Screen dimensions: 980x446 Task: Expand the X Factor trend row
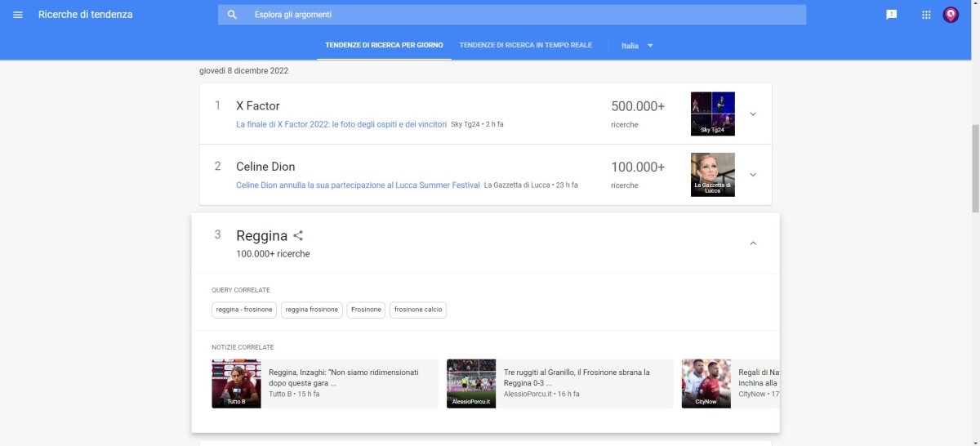[x=753, y=114]
